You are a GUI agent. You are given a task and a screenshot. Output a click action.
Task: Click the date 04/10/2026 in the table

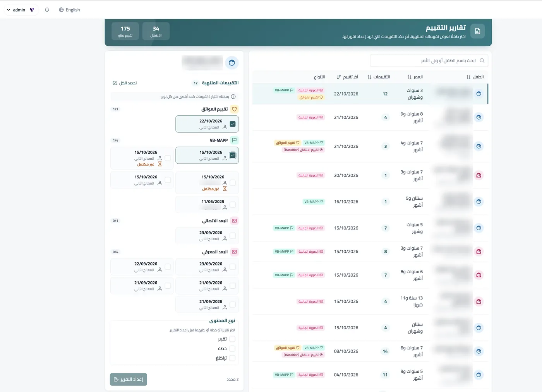pos(346,375)
